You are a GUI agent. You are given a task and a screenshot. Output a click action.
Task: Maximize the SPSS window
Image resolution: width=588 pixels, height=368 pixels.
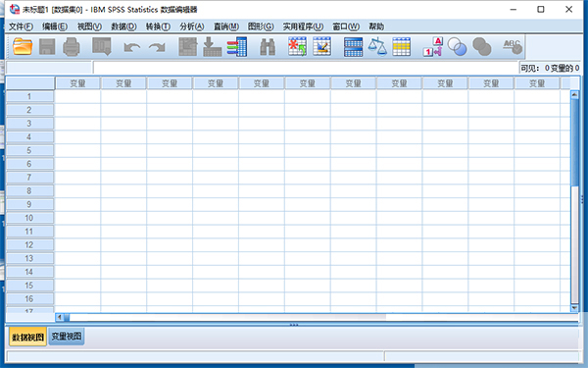[x=541, y=10]
